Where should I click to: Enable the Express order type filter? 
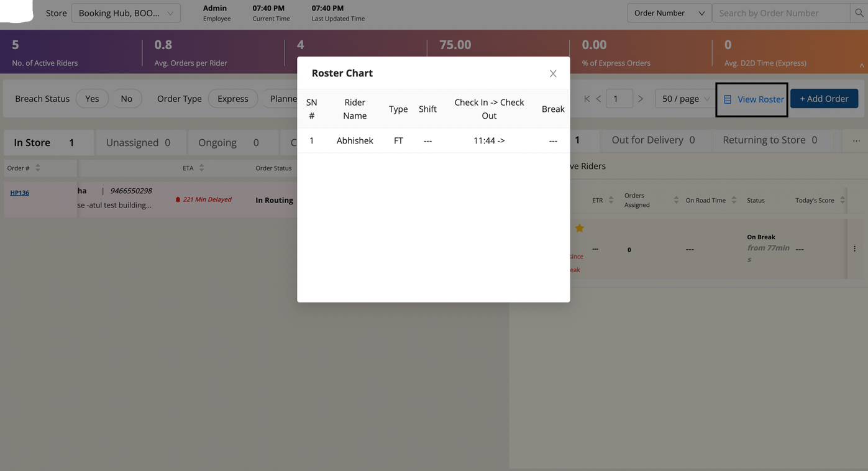tap(232, 99)
